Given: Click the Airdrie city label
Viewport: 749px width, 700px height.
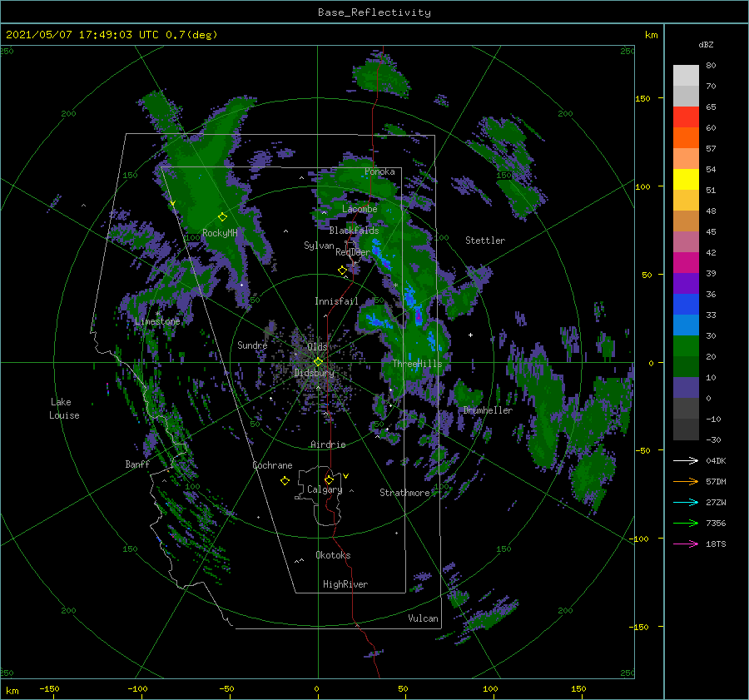Looking at the screenshot, I should coord(328,444).
